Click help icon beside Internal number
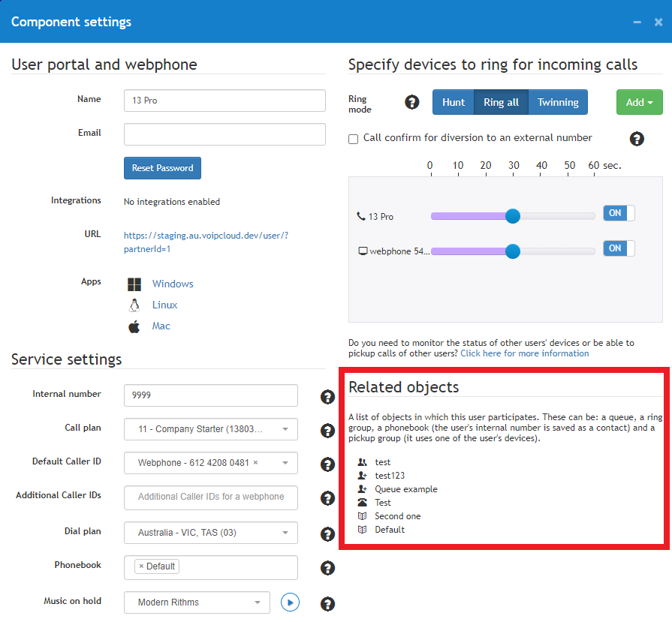 click(327, 397)
